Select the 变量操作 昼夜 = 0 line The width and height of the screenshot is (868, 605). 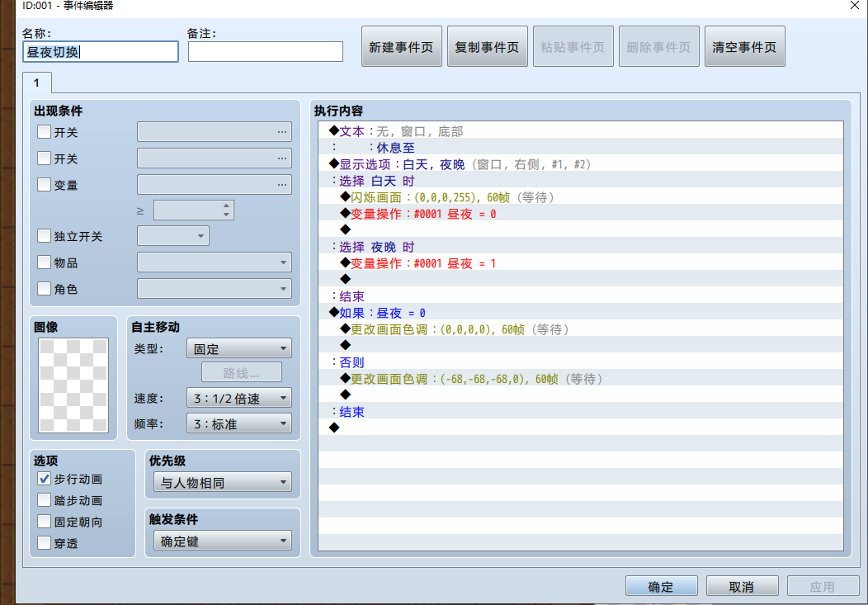(581, 214)
